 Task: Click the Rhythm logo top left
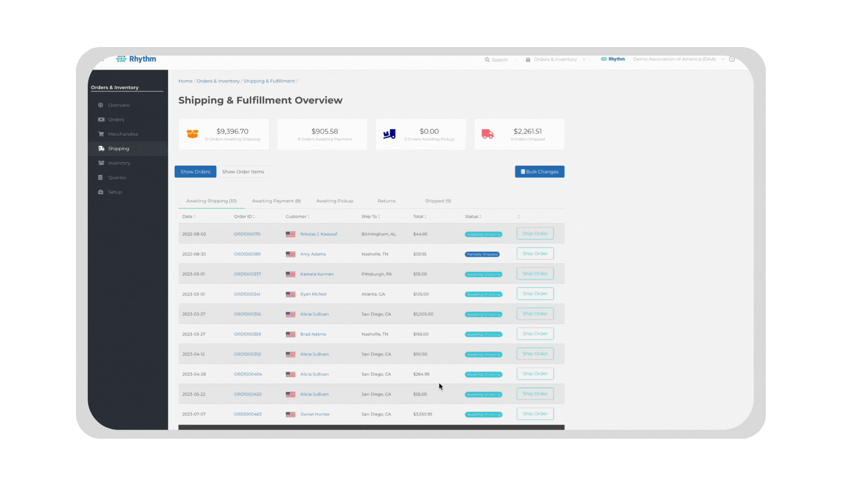(136, 59)
